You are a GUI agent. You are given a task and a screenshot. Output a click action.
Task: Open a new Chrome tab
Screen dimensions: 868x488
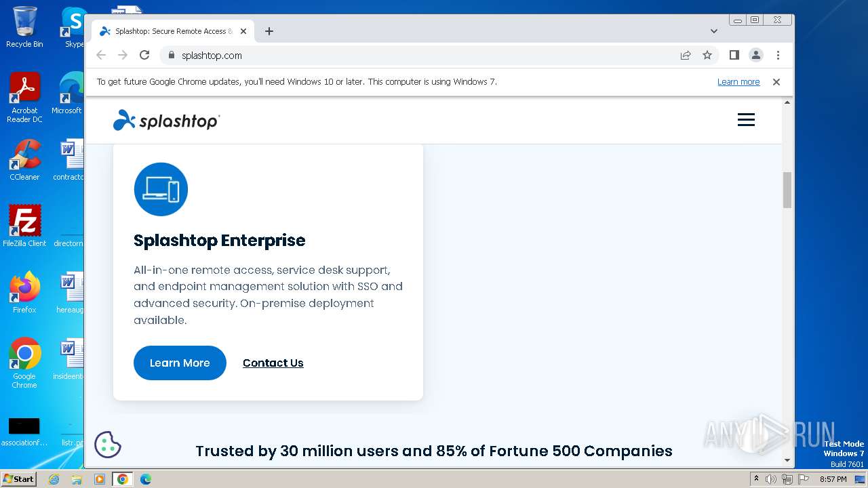tap(269, 31)
